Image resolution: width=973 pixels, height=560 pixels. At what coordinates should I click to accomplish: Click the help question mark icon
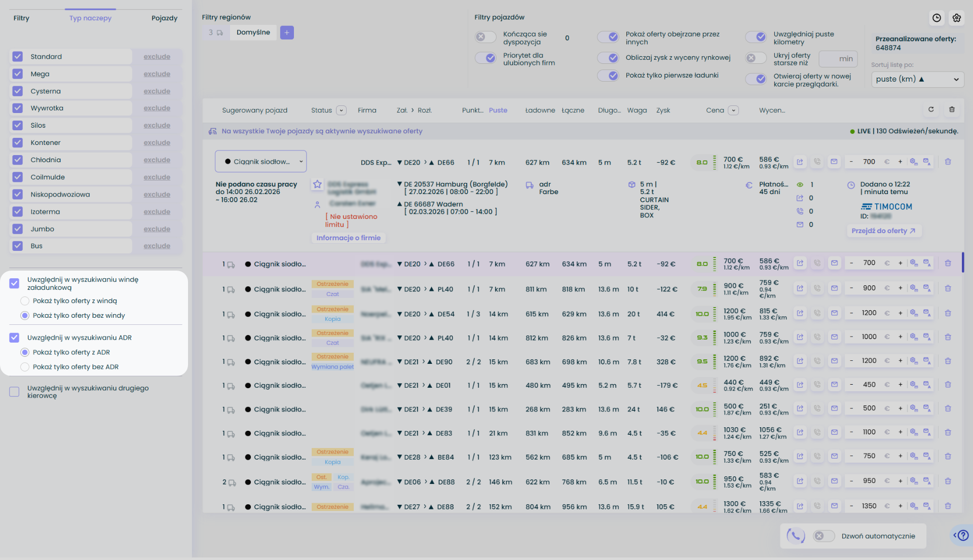963,535
